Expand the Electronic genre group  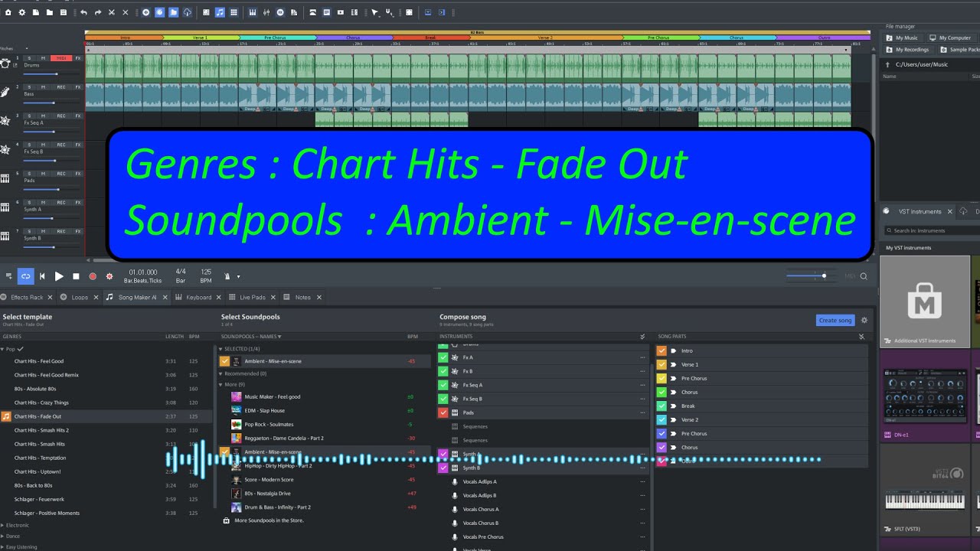(3, 525)
